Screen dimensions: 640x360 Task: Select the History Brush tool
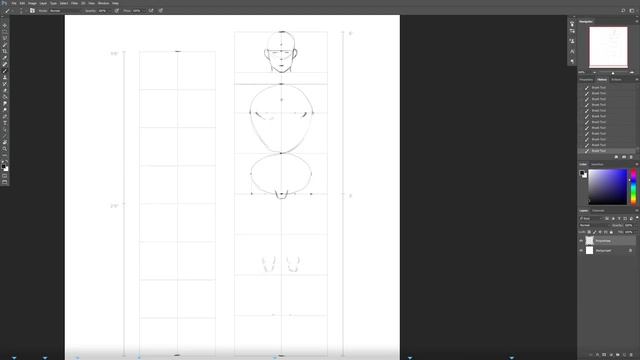tap(5, 84)
